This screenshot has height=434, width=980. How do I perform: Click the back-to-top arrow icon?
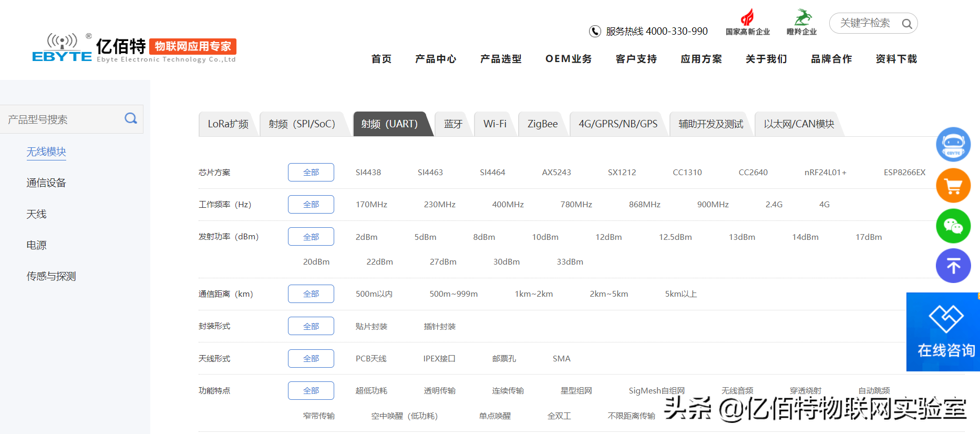click(953, 266)
